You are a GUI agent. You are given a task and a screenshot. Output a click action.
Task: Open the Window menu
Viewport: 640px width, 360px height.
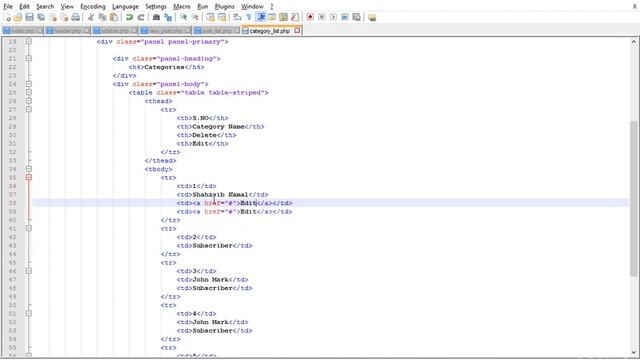point(252,7)
